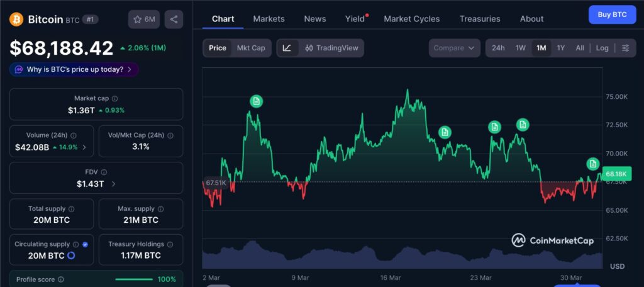The width and height of the screenshot is (644, 287).
Task: Click the #1 rank badge
Action: tap(91, 20)
